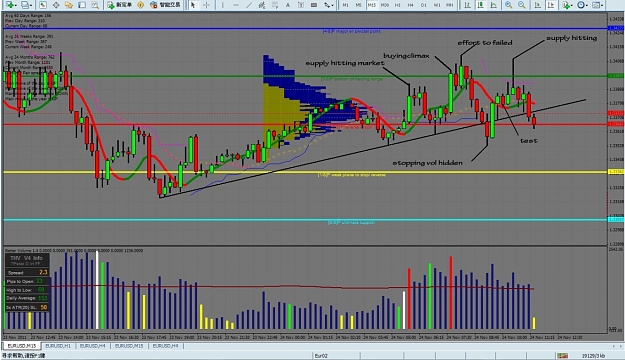625x360 pixels.
Task: Open the periods clock icon
Action: point(581,5)
